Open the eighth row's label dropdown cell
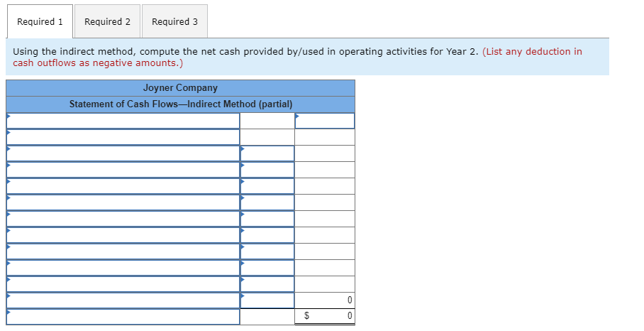This screenshot has width=644, height=331. click(x=123, y=235)
